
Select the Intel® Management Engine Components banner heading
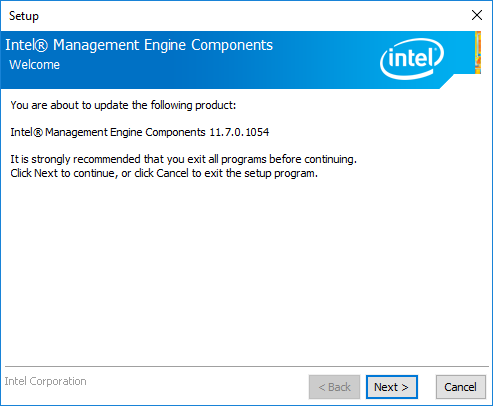point(139,45)
